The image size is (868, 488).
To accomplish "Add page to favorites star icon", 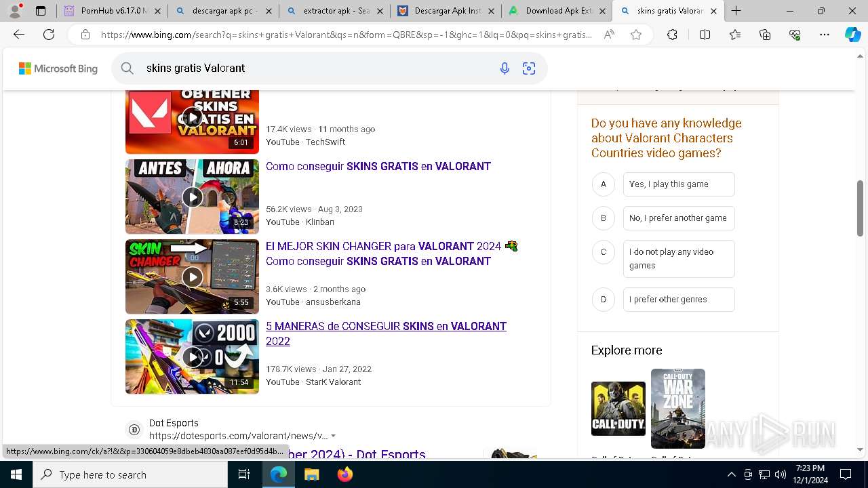I will pyautogui.click(x=636, y=35).
